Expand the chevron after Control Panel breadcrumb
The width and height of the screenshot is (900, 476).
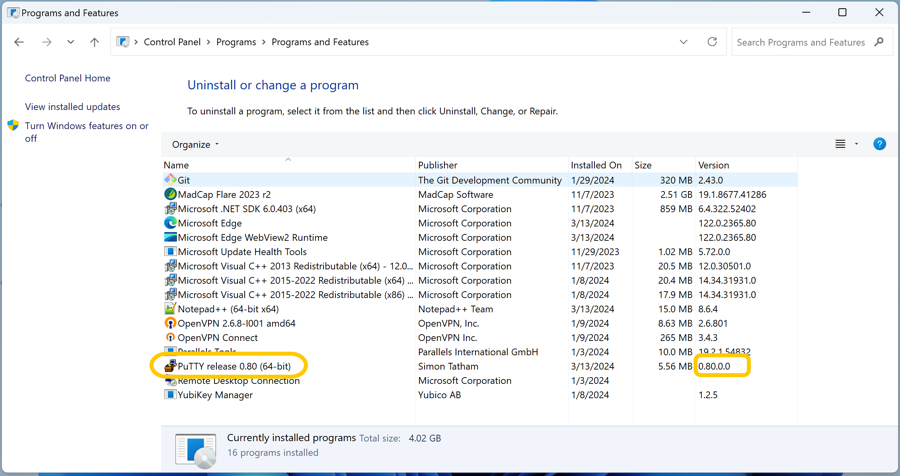point(208,42)
